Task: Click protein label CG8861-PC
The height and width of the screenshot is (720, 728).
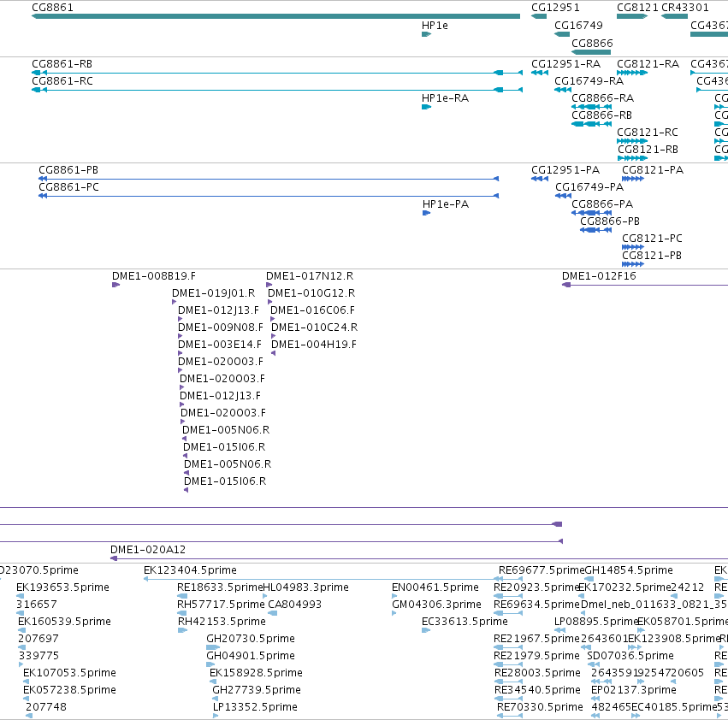Action: [68, 187]
